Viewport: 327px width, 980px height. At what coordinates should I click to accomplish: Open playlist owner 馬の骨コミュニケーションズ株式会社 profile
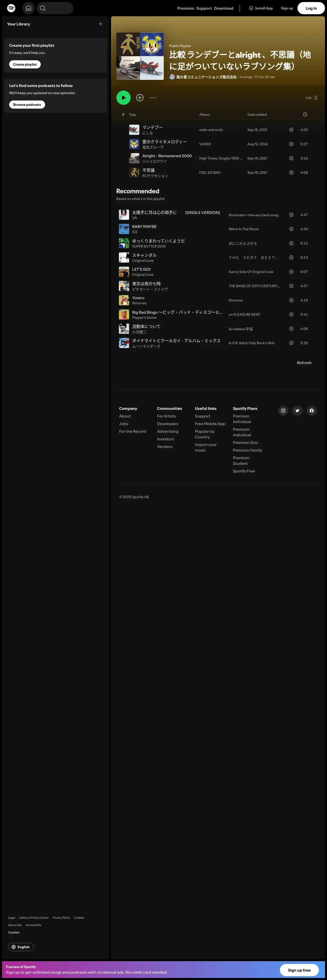click(x=206, y=77)
